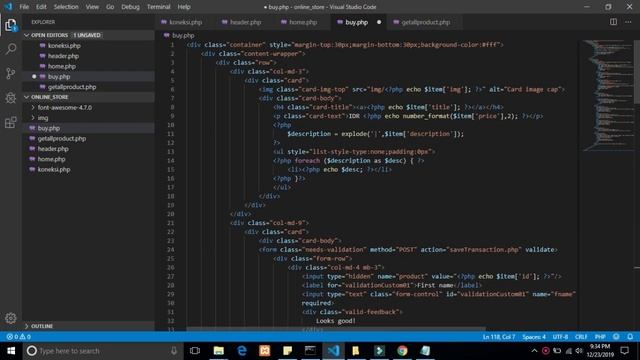This screenshot has height=360, width=640.
Task: Open the Debug view bug icon
Action: click(11, 98)
